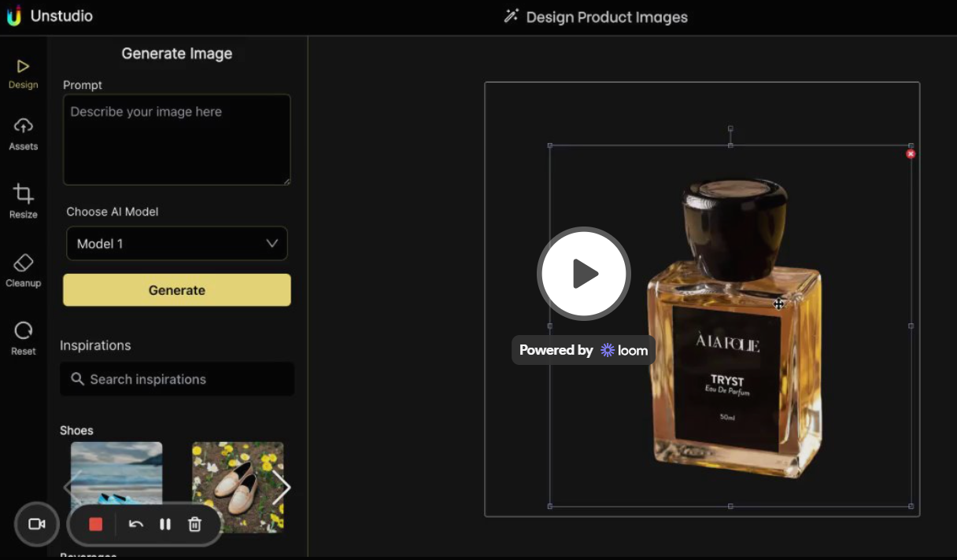Play the video with the large play button
Image resolution: width=957 pixels, height=560 pixels.
point(584,274)
